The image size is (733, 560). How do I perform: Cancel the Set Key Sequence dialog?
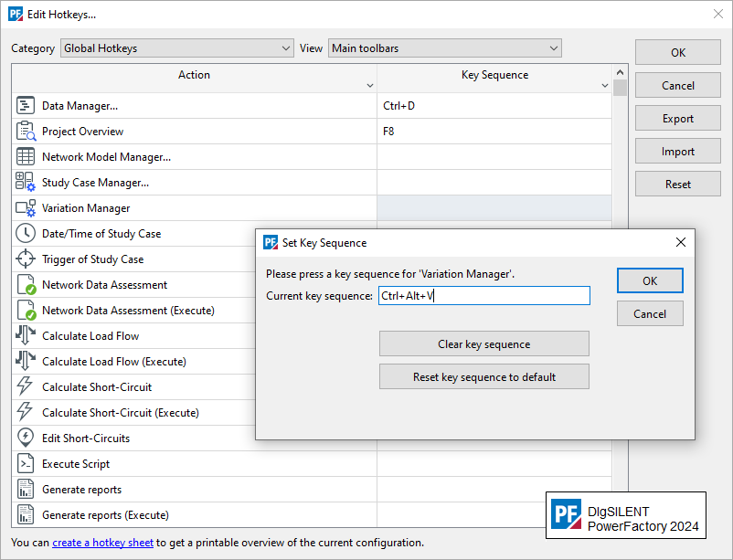click(x=650, y=313)
